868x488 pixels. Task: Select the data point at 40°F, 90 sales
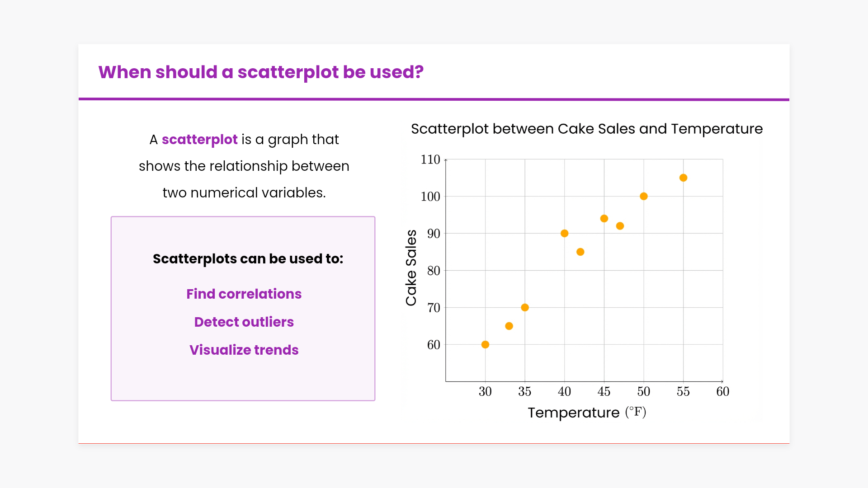(564, 234)
